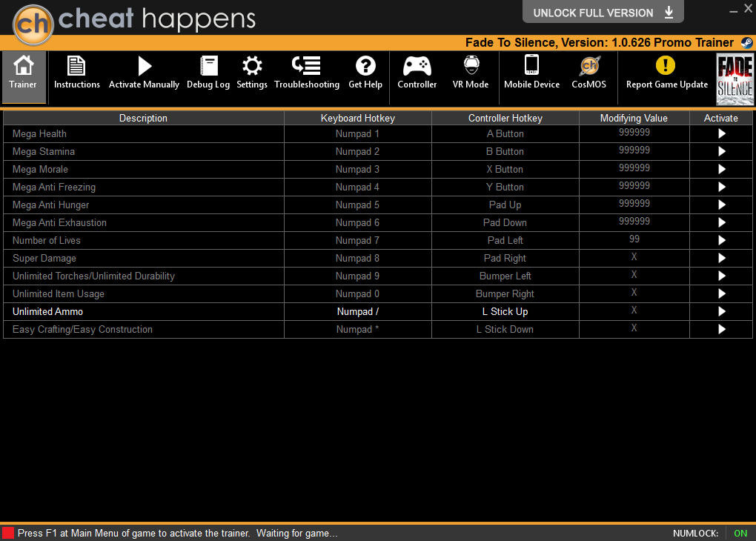Click the Controller Hotkey column header
Image resolution: width=756 pixels, height=541 pixels.
[x=505, y=118]
